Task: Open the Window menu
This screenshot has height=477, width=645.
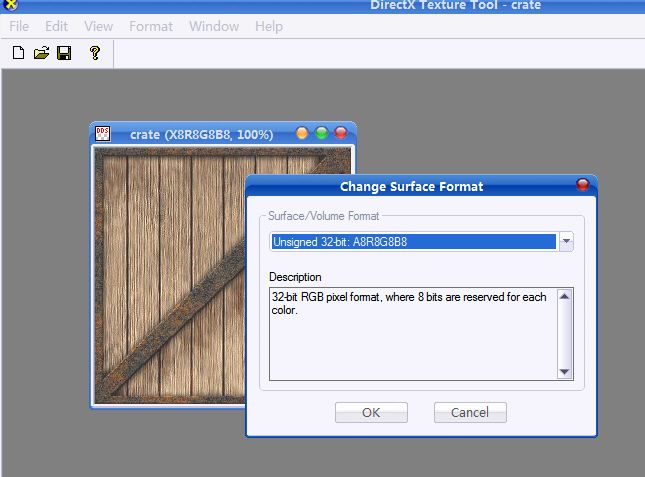Action: (x=214, y=26)
